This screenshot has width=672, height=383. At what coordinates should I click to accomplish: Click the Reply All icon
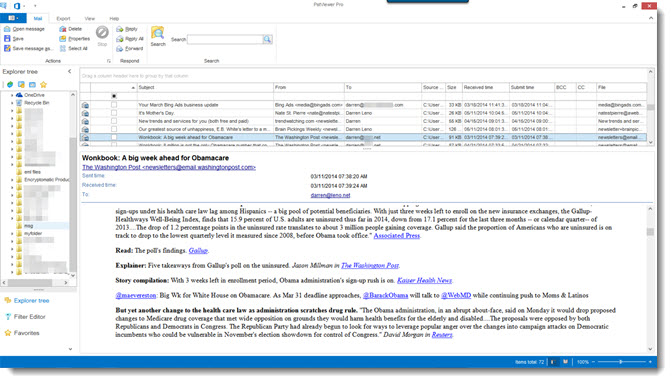point(120,39)
